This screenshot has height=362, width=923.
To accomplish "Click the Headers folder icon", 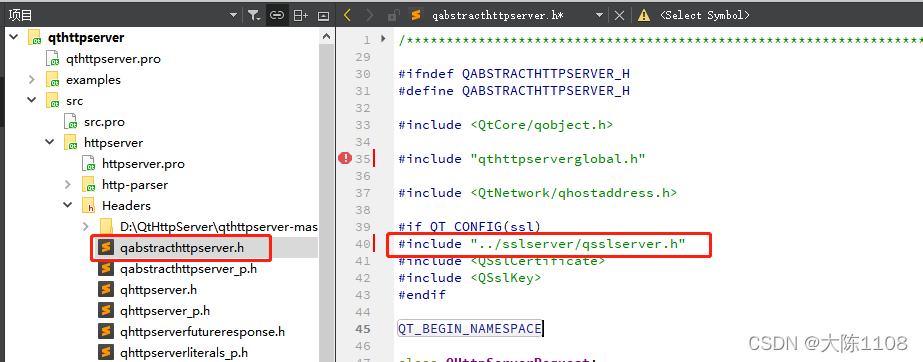I will click(x=89, y=206).
